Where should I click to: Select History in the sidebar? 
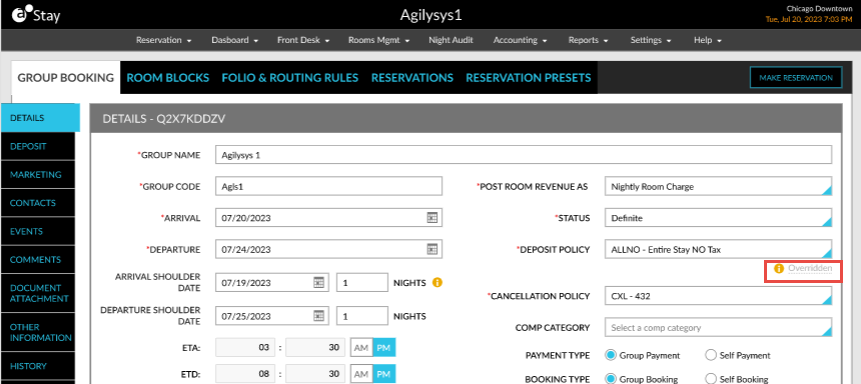[x=38, y=366]
